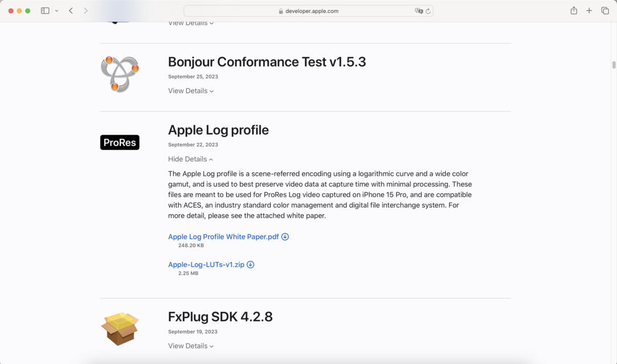The height and width of the screenshot is (364, 617).
Task: Click the developer.apple.com address bar
Action: pyautogui.click(x=308, y=11)
